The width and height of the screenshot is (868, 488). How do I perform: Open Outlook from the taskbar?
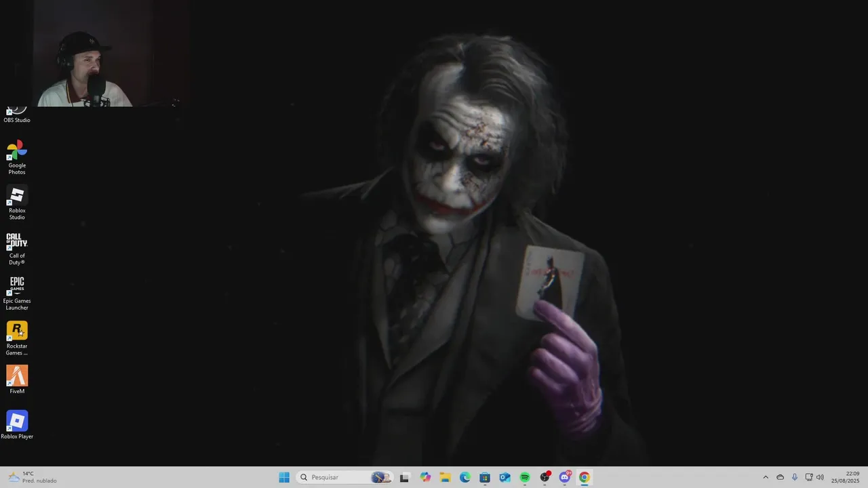click(505, 477)
